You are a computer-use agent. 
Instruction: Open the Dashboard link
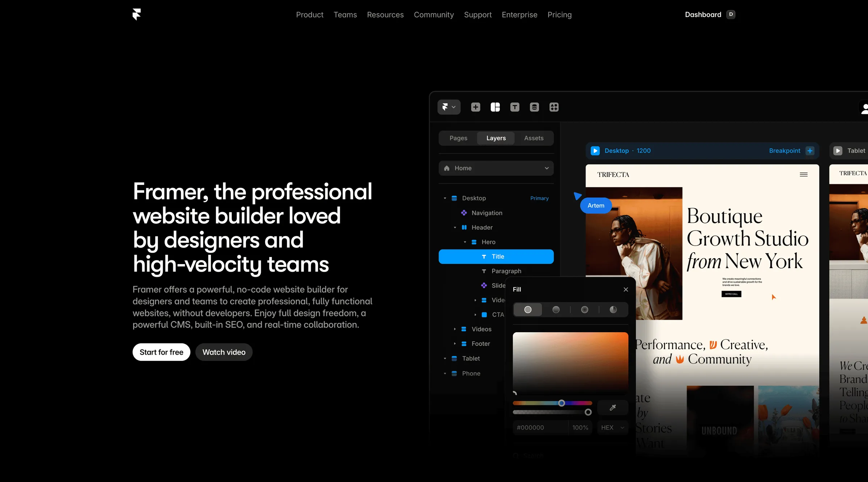[703, 14]
